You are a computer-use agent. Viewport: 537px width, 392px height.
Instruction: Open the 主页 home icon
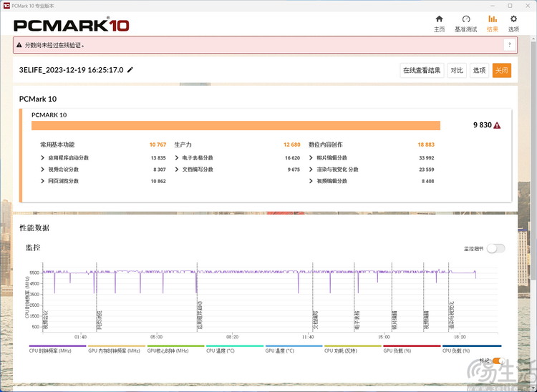point(439,19)
